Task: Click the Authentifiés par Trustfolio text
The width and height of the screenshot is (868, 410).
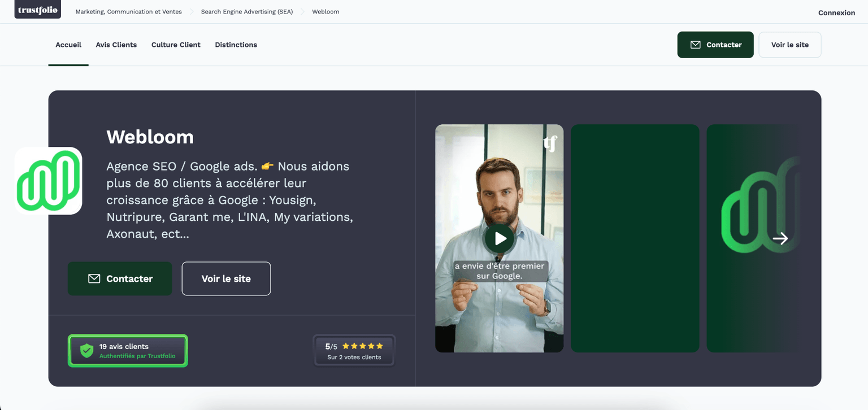Action: click(x=137, y=356)
